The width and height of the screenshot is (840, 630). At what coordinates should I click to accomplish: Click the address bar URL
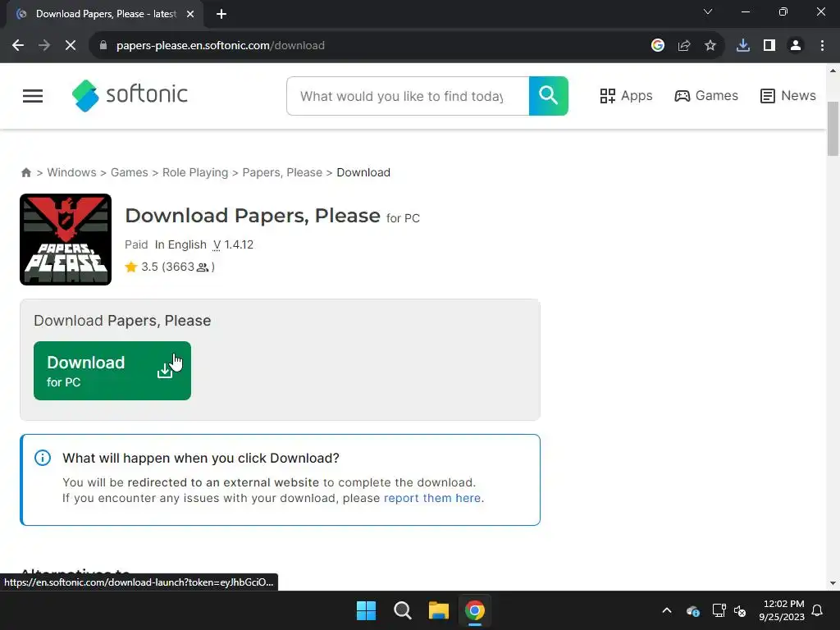220,46
